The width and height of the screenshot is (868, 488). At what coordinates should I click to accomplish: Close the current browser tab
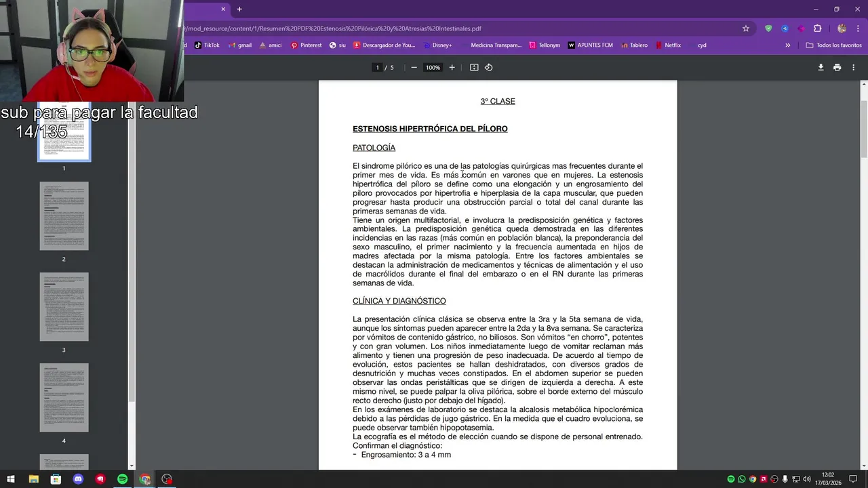pos(223,9)
